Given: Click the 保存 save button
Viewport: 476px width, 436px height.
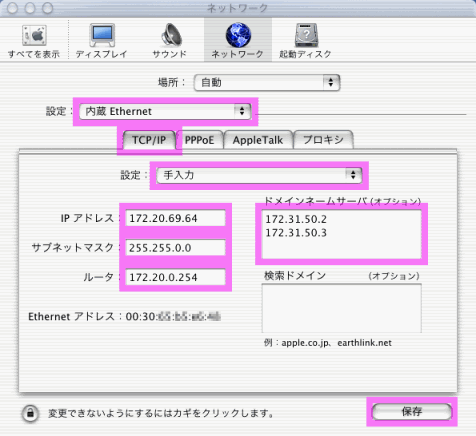Looking at the screenshot, I should (x=412, y=412).
